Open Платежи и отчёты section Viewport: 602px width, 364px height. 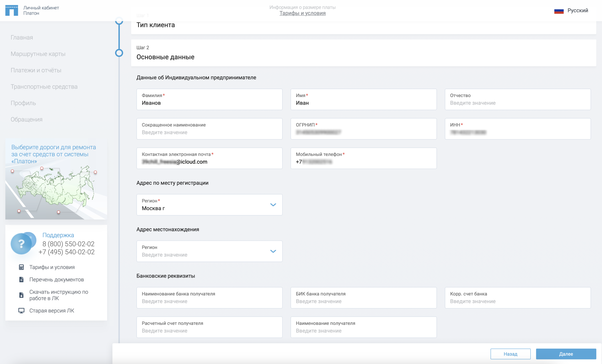(x=36, y=70)
